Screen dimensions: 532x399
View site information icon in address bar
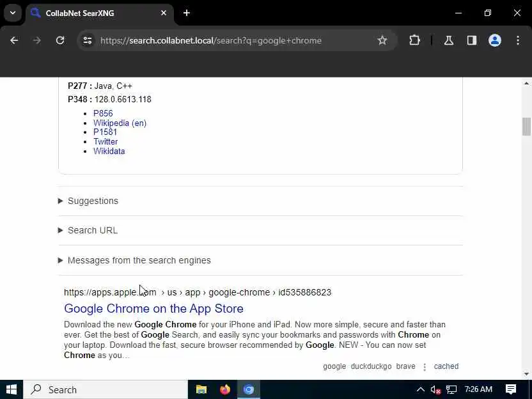coord(88,40)
